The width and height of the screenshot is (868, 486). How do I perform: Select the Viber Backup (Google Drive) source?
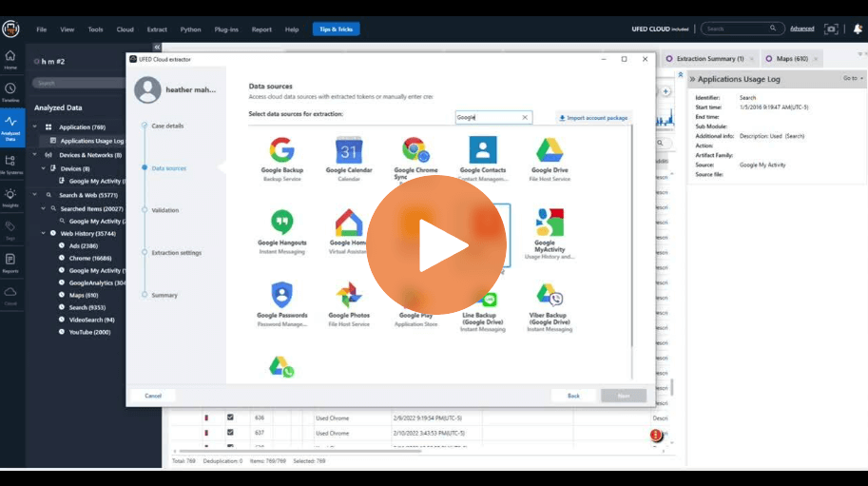[x=550, y=307]
